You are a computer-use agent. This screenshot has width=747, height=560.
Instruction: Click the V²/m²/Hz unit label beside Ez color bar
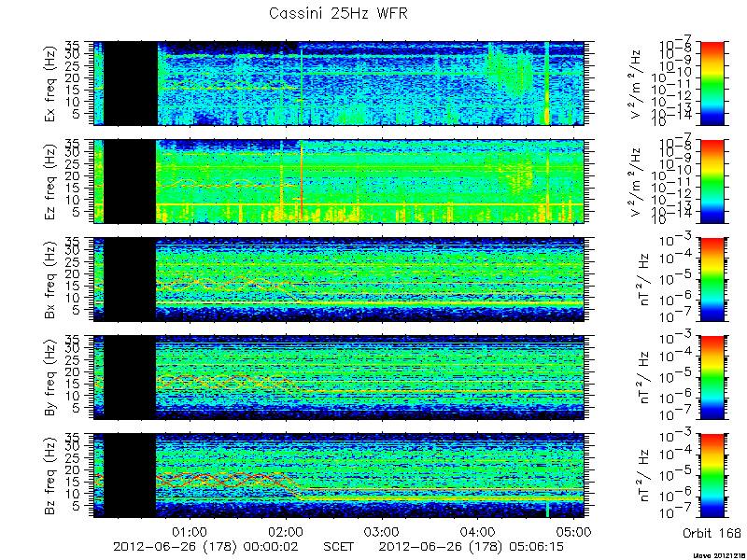coord(638,182)
